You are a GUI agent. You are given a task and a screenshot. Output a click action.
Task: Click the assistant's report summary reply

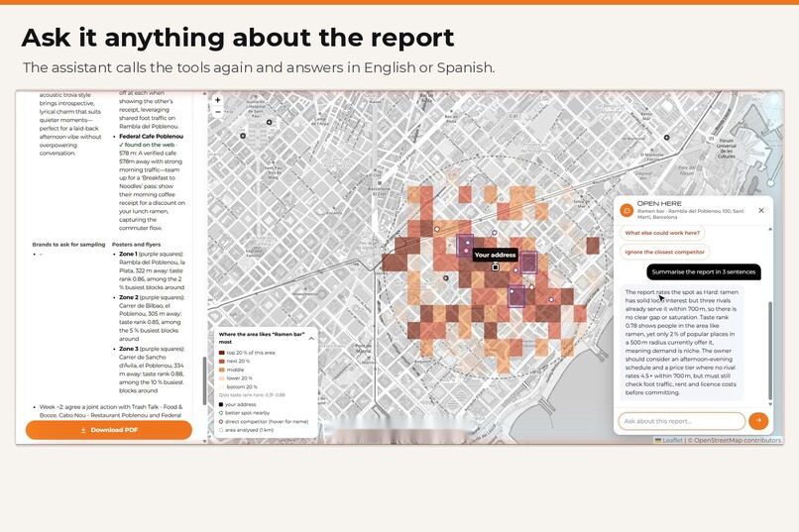682,342
